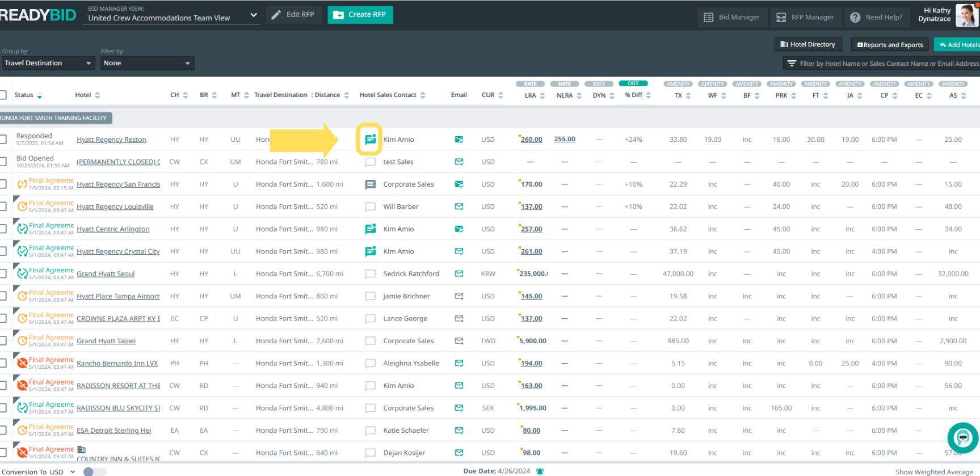
Task: Click the Add Hotels button
Action: pos(958,45)
